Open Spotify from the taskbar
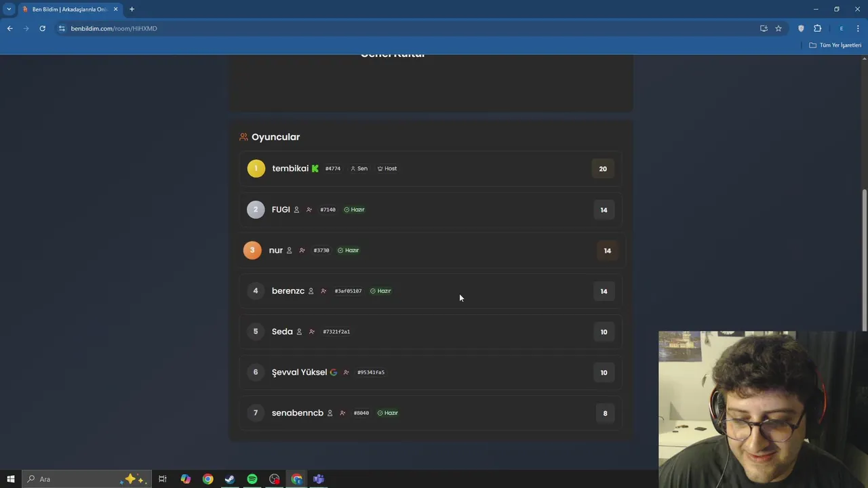This screenshot has height=488, width=868. [252, 479]
